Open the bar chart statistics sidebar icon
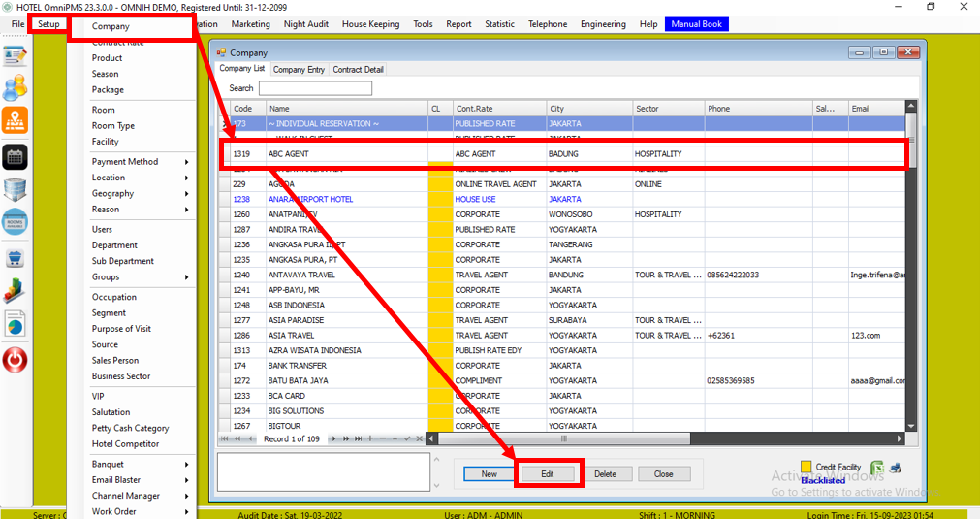Image resolution: width=980 pixels, height=519 pixels. coord(15,291)
